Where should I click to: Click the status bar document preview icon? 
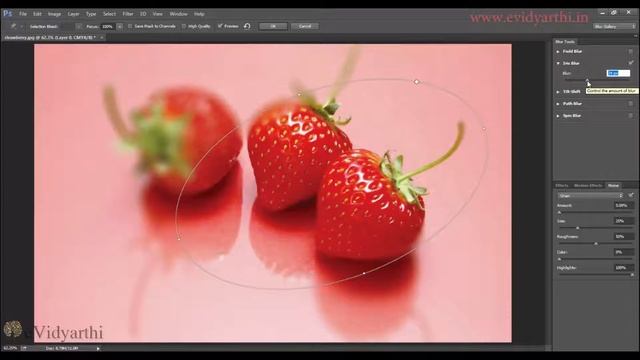point(24,348)
